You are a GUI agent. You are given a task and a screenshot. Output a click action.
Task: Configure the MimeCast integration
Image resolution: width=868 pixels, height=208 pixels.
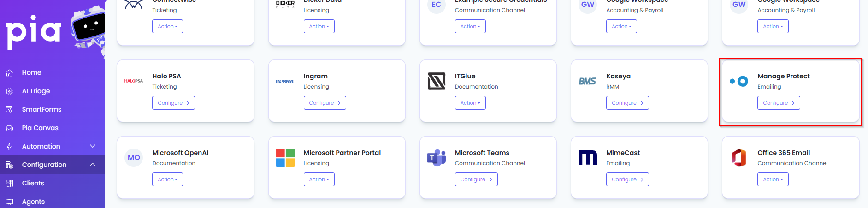click(627, 179)
